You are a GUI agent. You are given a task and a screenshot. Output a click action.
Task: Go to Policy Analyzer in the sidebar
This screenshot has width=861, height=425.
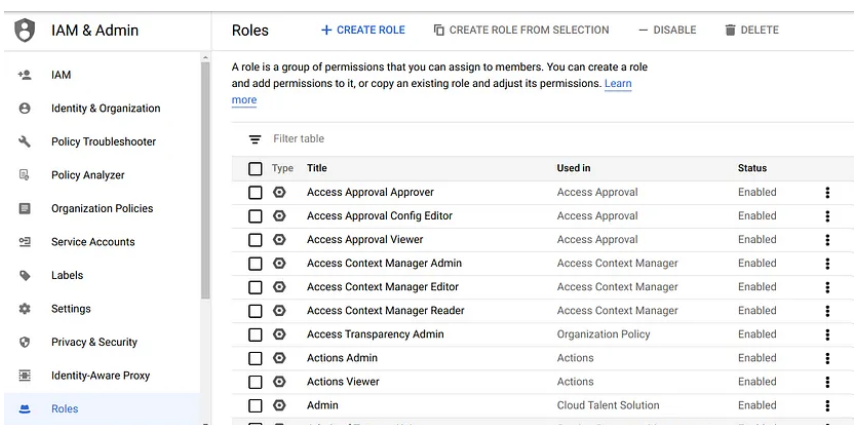pos(88,175)
